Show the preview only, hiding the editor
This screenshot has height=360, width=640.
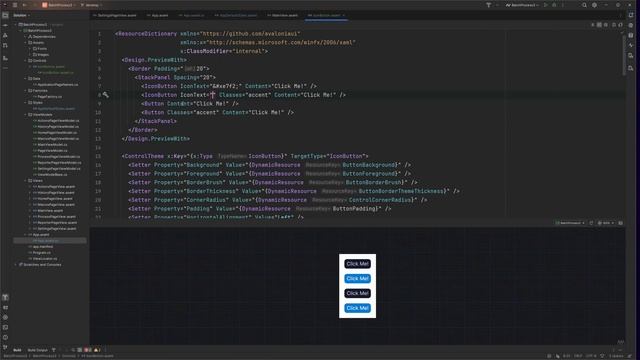pyautogui.click(x=606, y=25)
